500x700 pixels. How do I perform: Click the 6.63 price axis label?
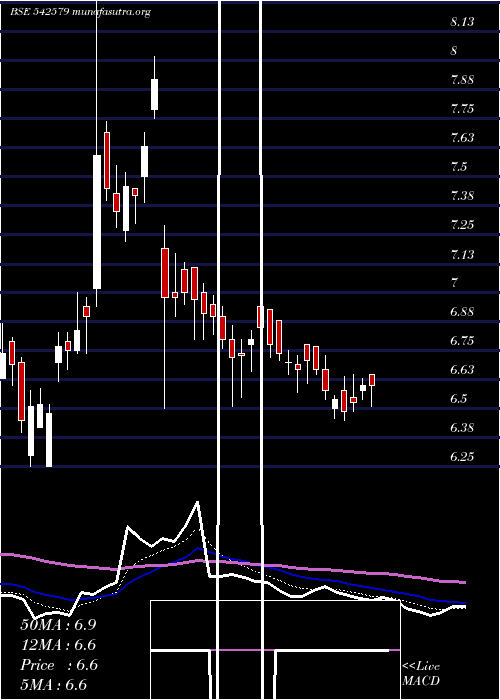coord(462,370)
